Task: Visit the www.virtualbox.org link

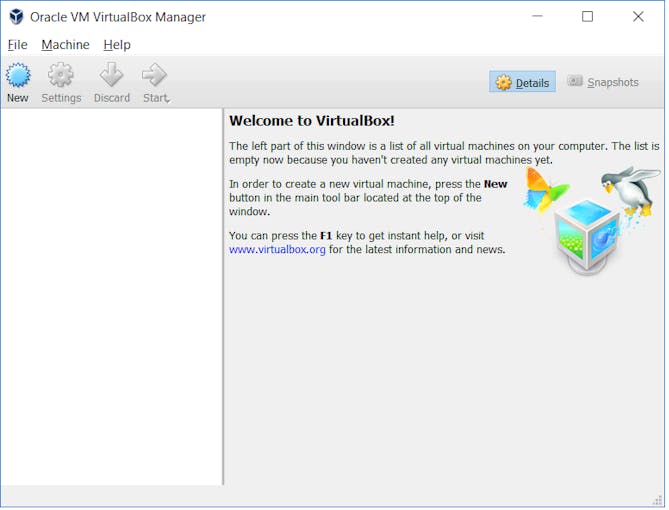Action: 278,250
